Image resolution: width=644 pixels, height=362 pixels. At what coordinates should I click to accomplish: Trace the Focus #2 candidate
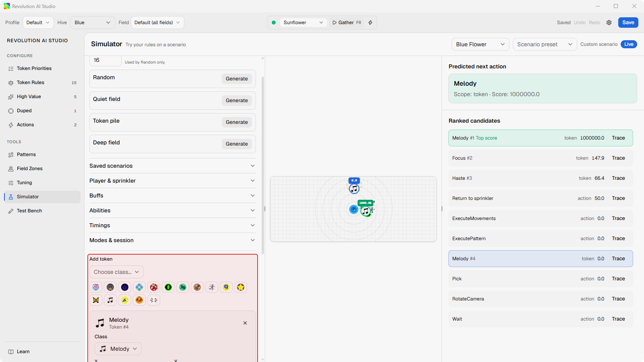(618, 158)
